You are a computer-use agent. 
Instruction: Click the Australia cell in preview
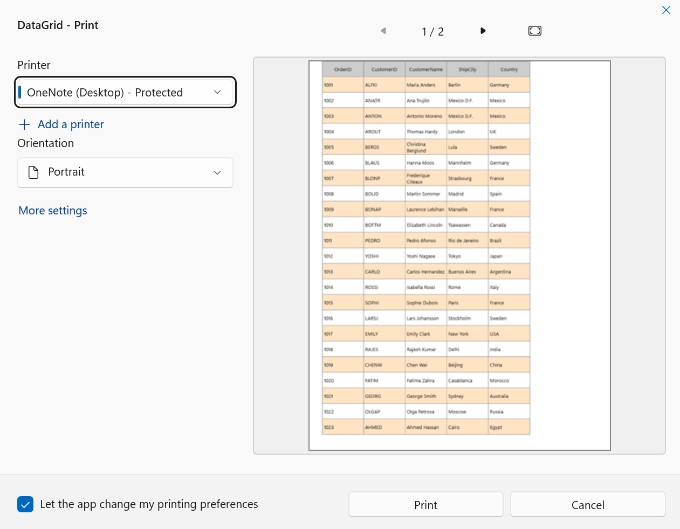[x=509, y=396]
